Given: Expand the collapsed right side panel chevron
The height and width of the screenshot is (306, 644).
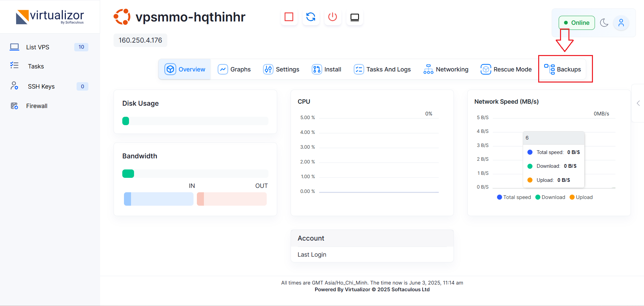Looking at the screenshot, I should (x=638, y=103).
